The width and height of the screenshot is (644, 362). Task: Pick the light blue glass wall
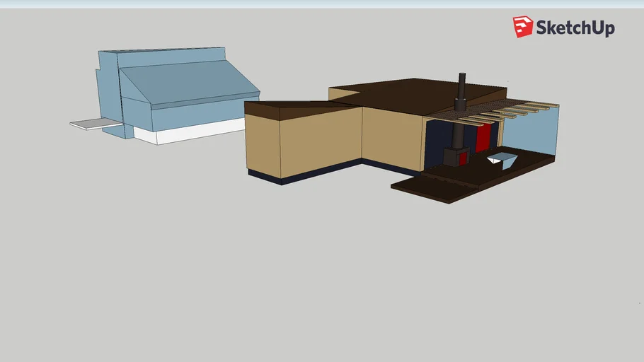(x=530, y=130)
